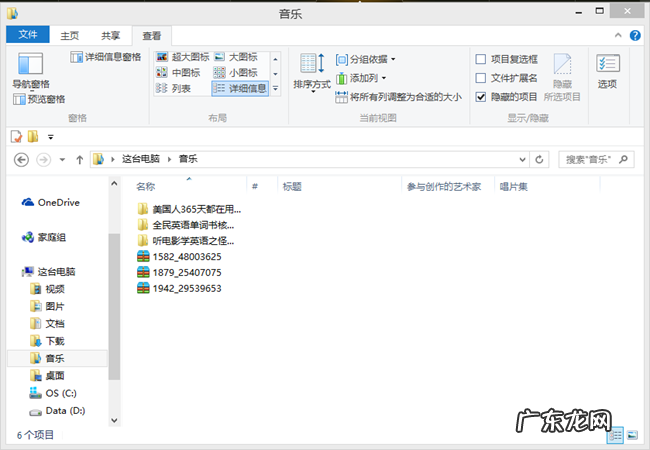This screenshot has width=650, height=450.
Task: Select folder 听电影学英语之怪...
Action: pyautogui.click(x=186, y=241)
